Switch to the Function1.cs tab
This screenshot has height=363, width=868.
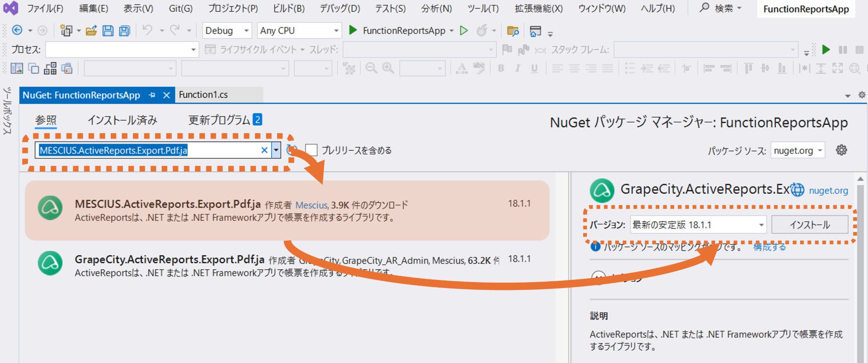tap(203, 95)
